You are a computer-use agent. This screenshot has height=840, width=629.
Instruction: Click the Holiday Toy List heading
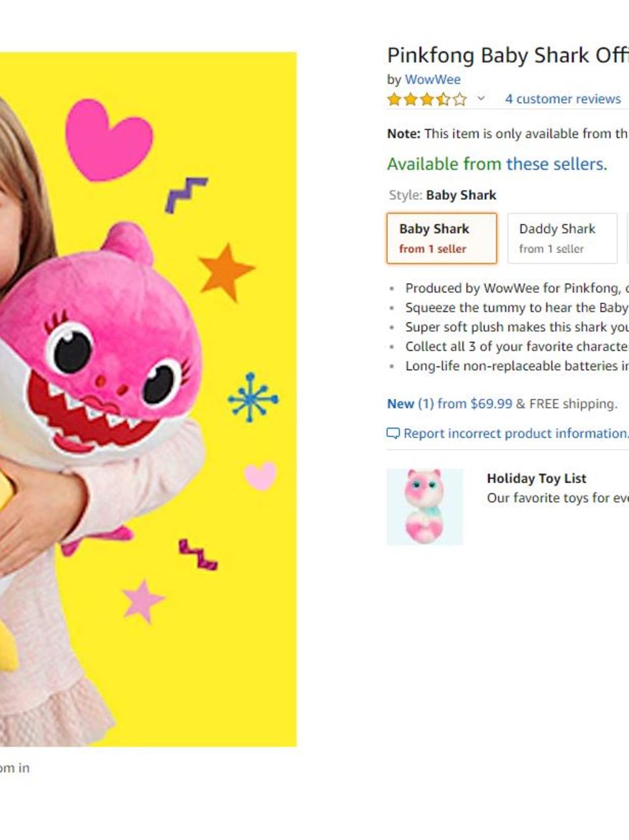coord(537,478)
